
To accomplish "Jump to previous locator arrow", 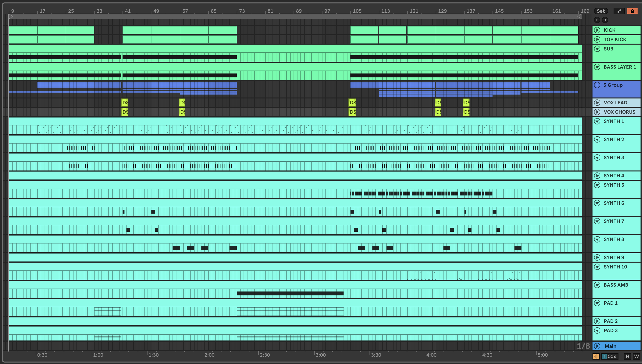I will point(597,20).
